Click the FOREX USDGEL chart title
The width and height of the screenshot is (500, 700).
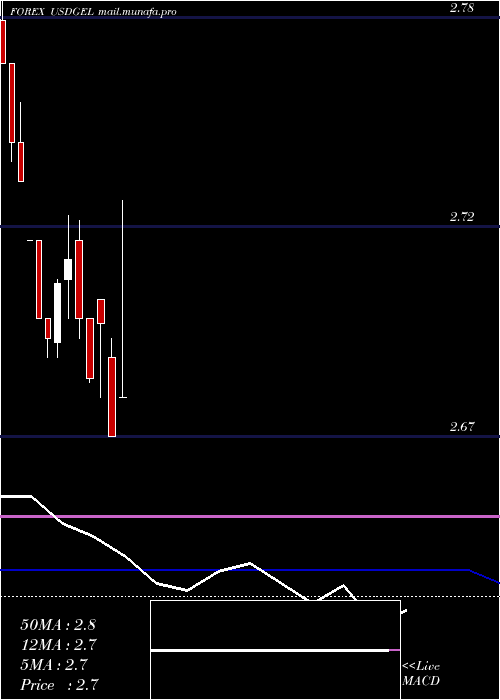coord(52,12)
